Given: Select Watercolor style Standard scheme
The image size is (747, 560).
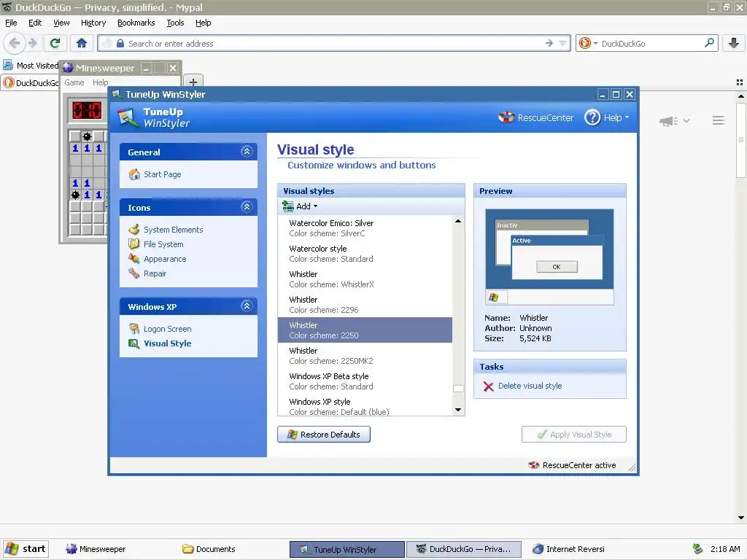Looking at the screenshot, I should pos(365,254).
